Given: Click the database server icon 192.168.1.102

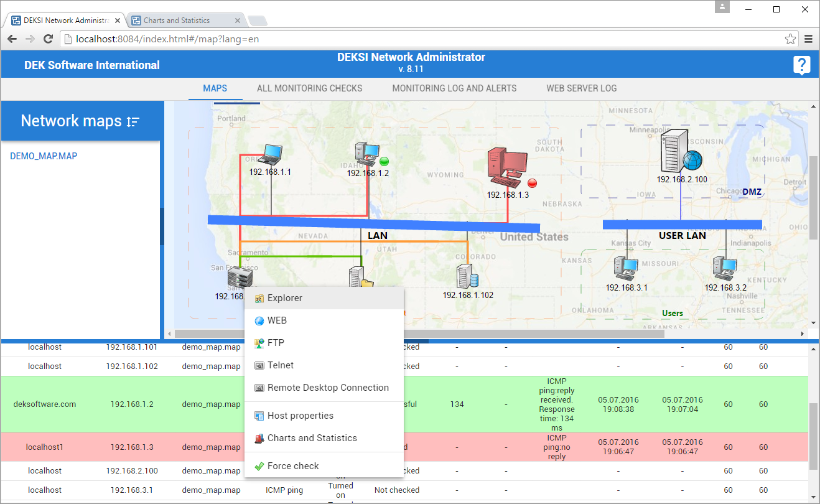Looking at the screenshot, I should (467, 276).
